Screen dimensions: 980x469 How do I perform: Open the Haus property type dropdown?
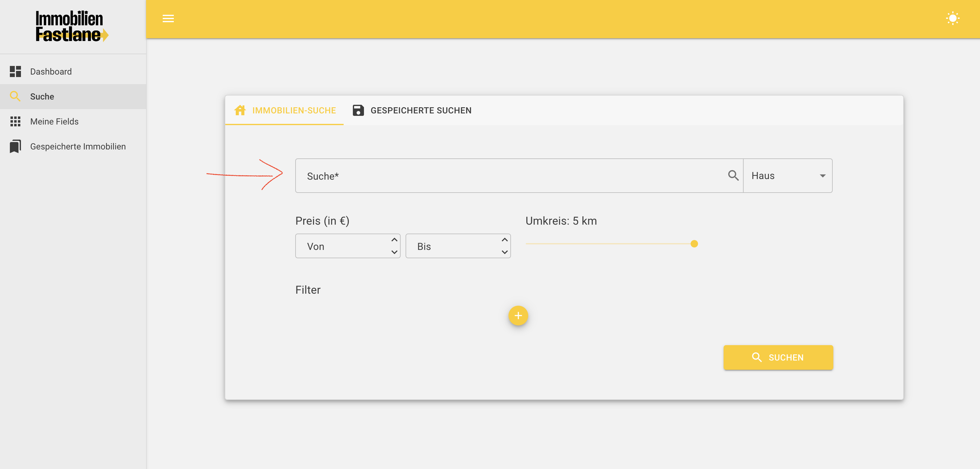point(787,176)
